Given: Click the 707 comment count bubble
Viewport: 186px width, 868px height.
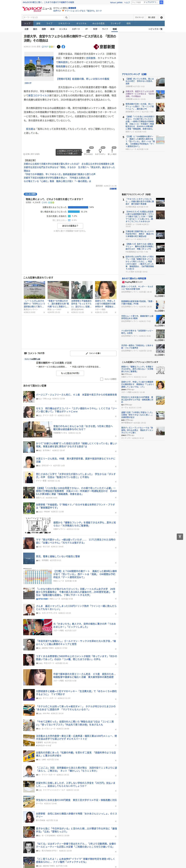Looking at the screenshot, I should [45, 47].
